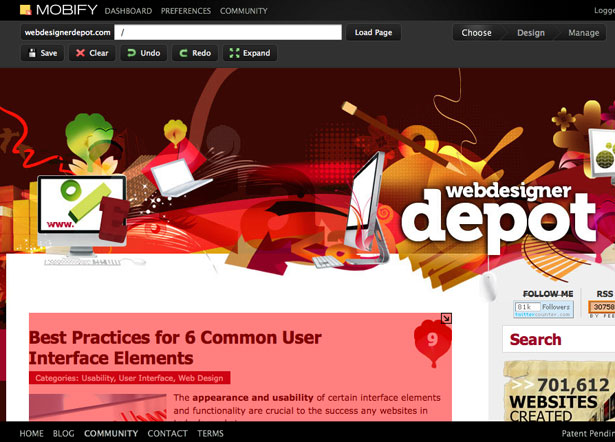
Task: Click the red comment count 9 badge
Action: click(433, 343)
